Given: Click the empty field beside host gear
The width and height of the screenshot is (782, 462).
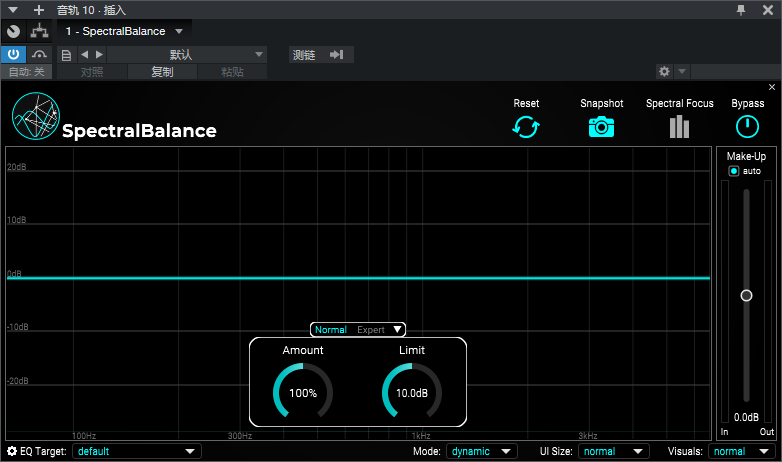Looking at the screenshot, I should [735, 71].
